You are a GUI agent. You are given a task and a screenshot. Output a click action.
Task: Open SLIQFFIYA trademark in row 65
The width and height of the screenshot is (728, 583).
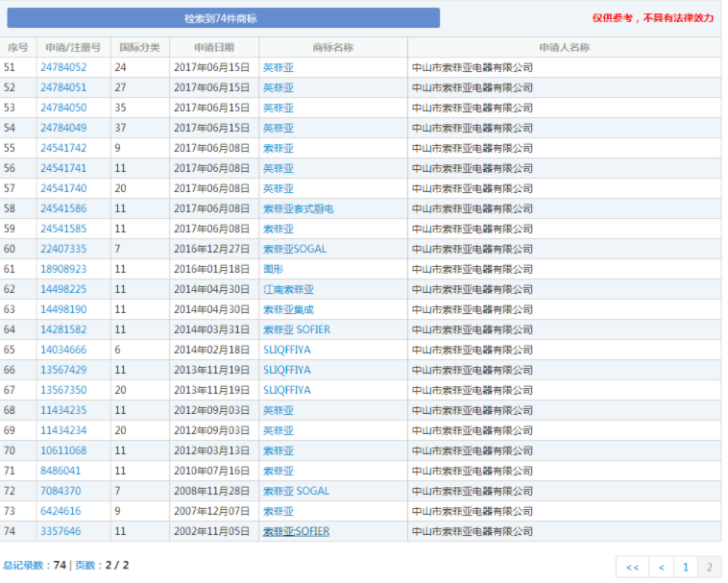pos(287,350)
